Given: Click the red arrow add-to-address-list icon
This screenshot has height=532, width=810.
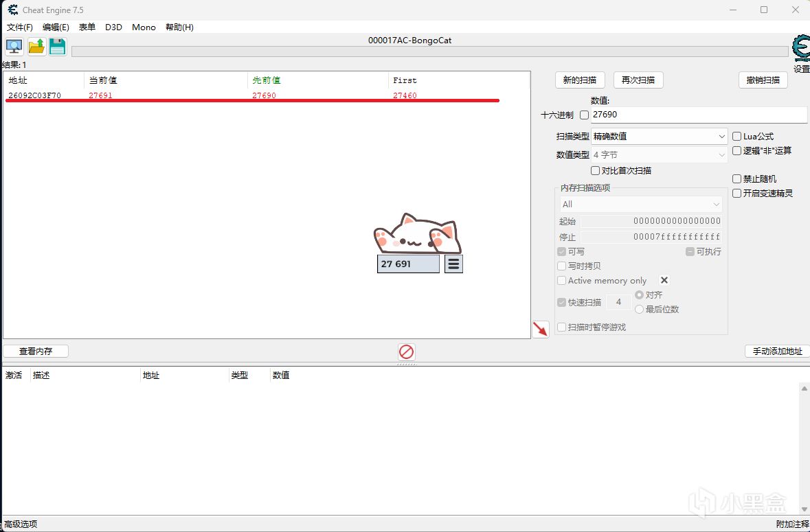Looking at the screenshot, I should point(541,329).
